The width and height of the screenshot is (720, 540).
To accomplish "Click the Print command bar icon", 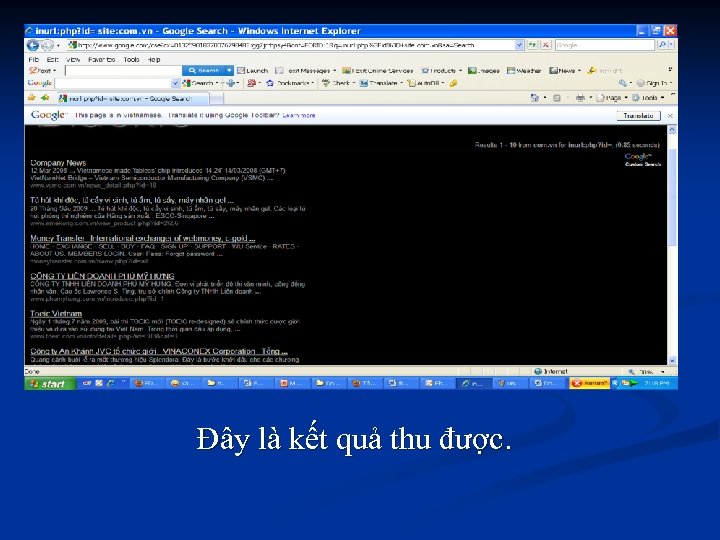I will coord(580,98).
